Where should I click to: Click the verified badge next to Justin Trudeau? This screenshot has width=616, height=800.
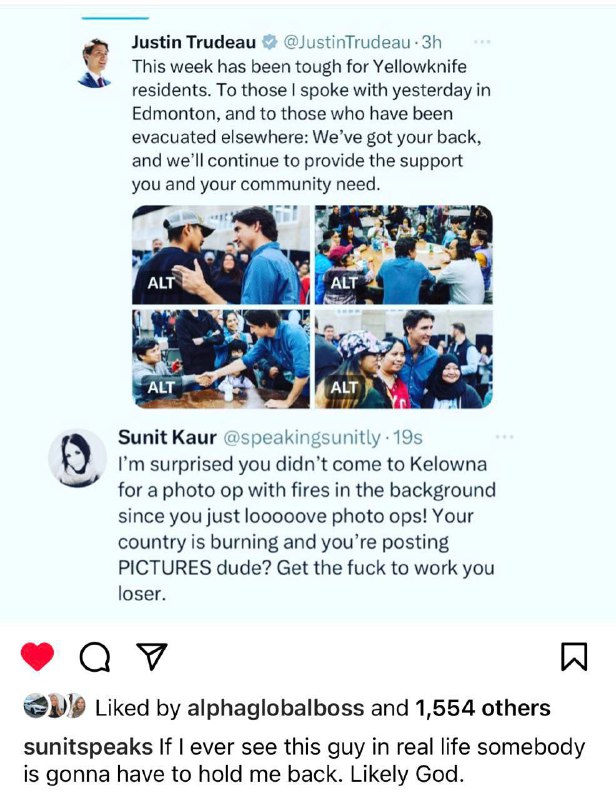pos(269,42)
